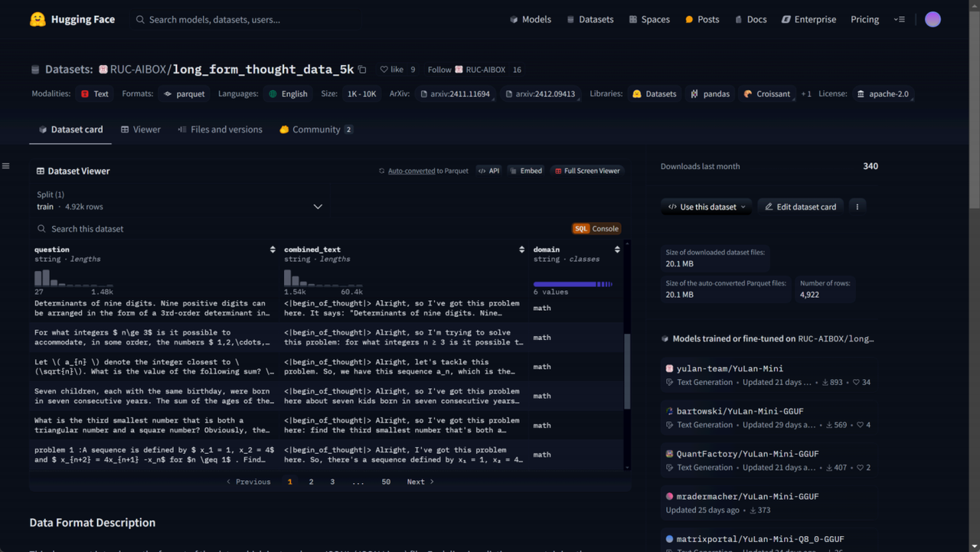Sort the domain column
Viewport: 980px width, 552px height.
point(617,250)
